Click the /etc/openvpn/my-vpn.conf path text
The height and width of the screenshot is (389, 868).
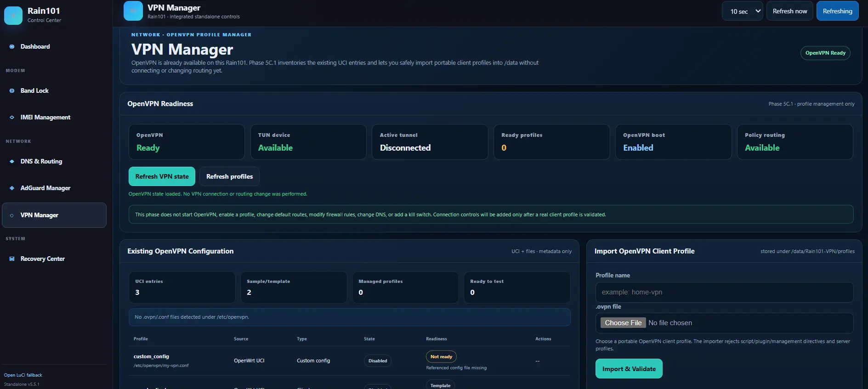(x=161, y=366)
